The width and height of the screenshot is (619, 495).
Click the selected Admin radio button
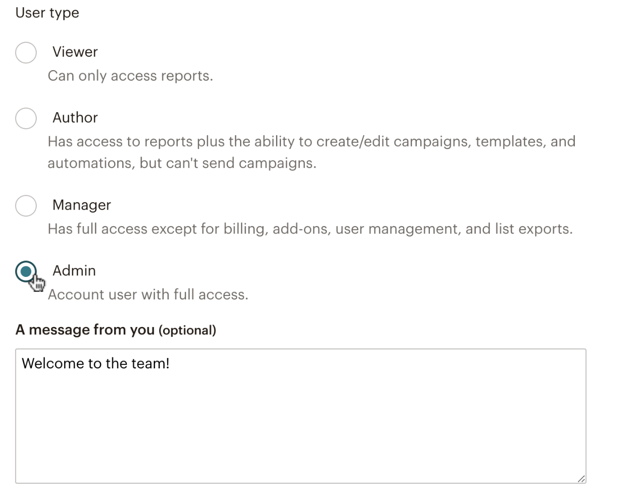tap(26, 271)
